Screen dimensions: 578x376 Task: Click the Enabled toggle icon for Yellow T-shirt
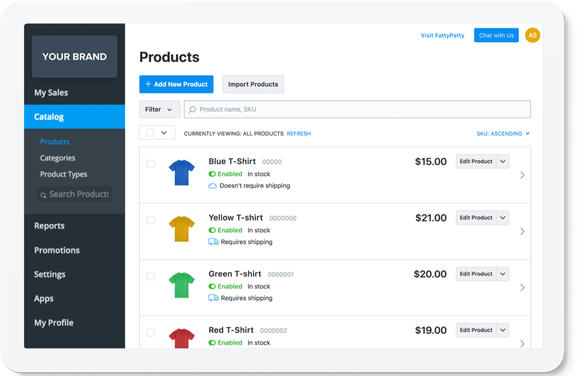212,230
